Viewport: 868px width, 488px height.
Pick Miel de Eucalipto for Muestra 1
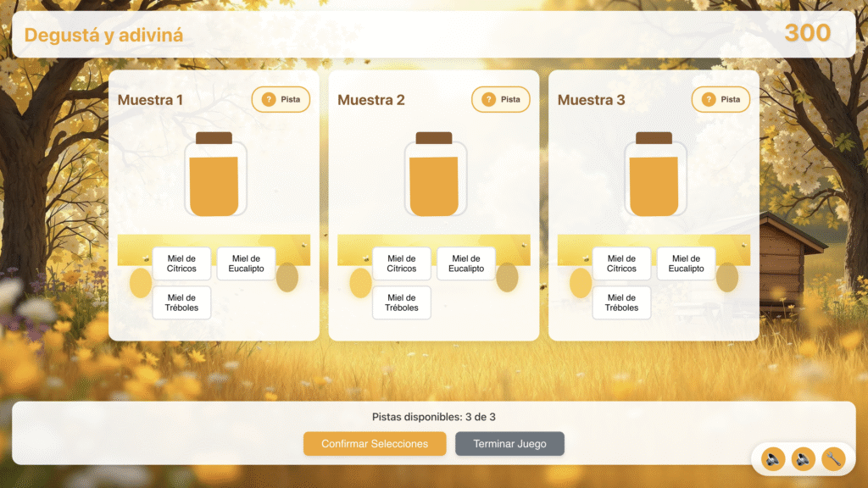[246, 263]
